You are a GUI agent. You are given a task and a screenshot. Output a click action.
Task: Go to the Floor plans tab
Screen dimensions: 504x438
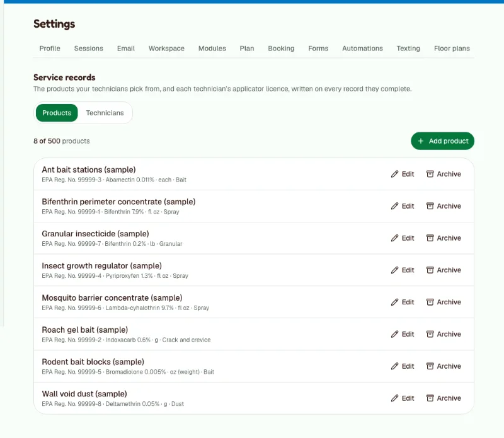click(x=452, y=49)
